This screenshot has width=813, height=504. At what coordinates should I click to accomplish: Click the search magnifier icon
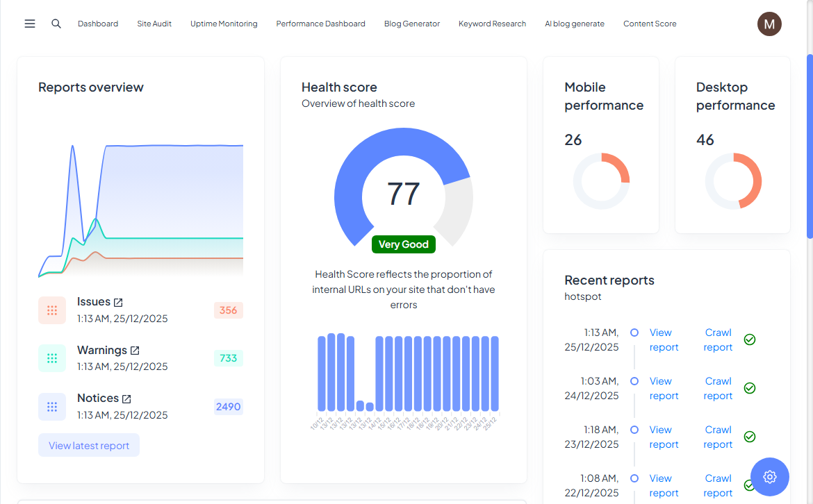(x=56, y=24)
